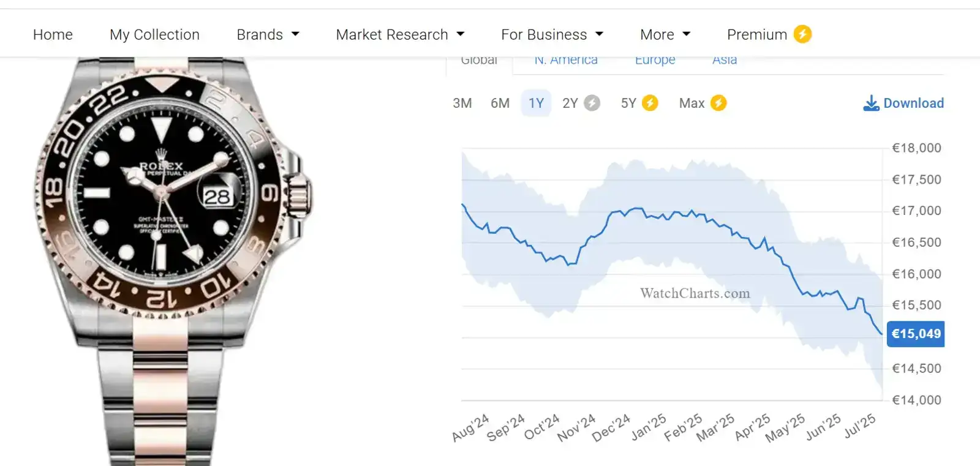This screenshot has width=980, height=466.
Task: Switch the chart to 6M range
Action: [500, 103]
